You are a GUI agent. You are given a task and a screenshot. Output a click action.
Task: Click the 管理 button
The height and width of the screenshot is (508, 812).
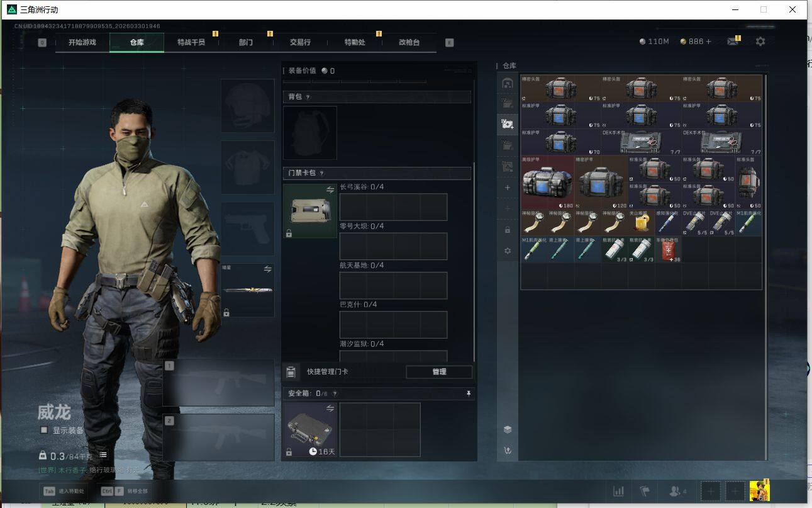point(439,372)
